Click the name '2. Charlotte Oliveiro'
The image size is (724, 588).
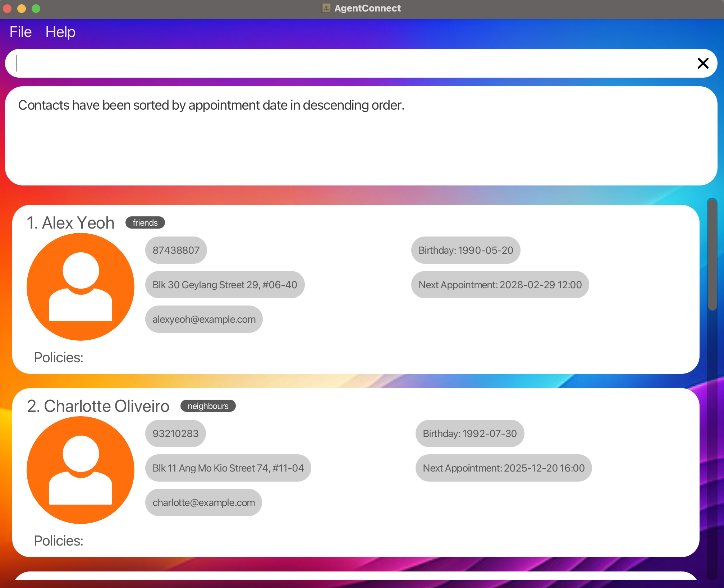coord(98,406)
